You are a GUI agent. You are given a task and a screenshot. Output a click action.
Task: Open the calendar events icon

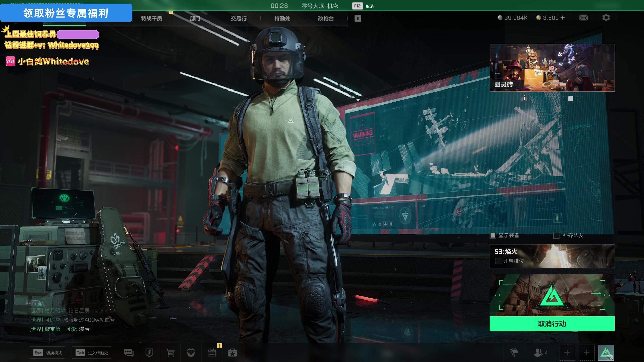(x=212, y=353)
